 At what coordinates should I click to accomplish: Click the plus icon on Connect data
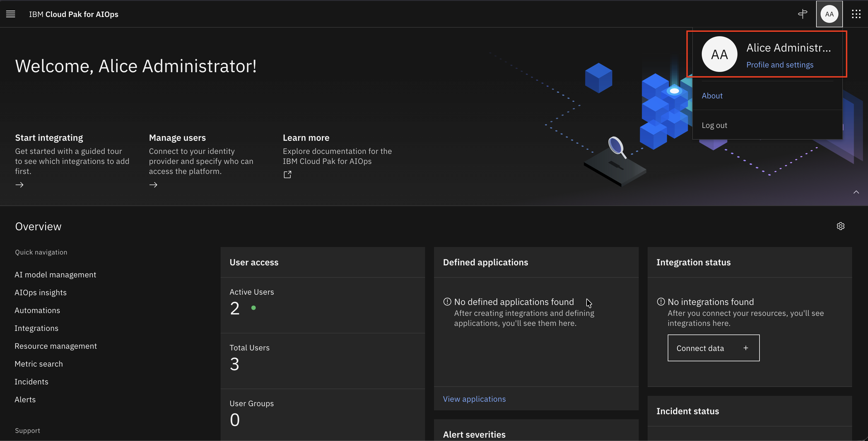(746, 348)
